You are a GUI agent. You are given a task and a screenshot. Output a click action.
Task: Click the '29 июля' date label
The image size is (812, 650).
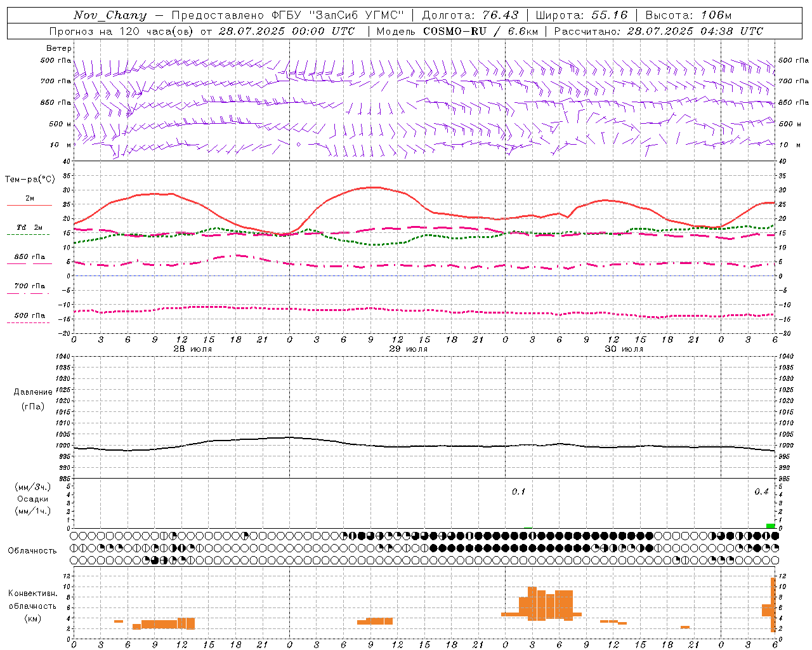point(408,348)
